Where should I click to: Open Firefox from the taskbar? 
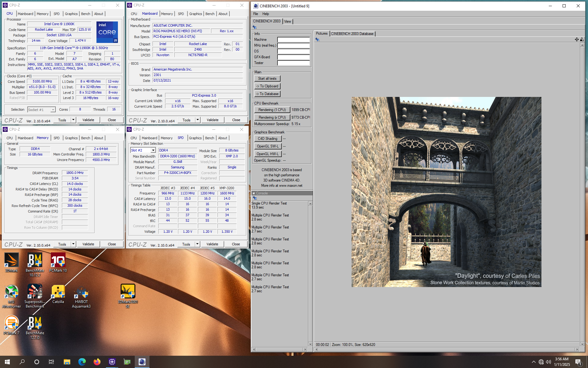pos(97,362)
